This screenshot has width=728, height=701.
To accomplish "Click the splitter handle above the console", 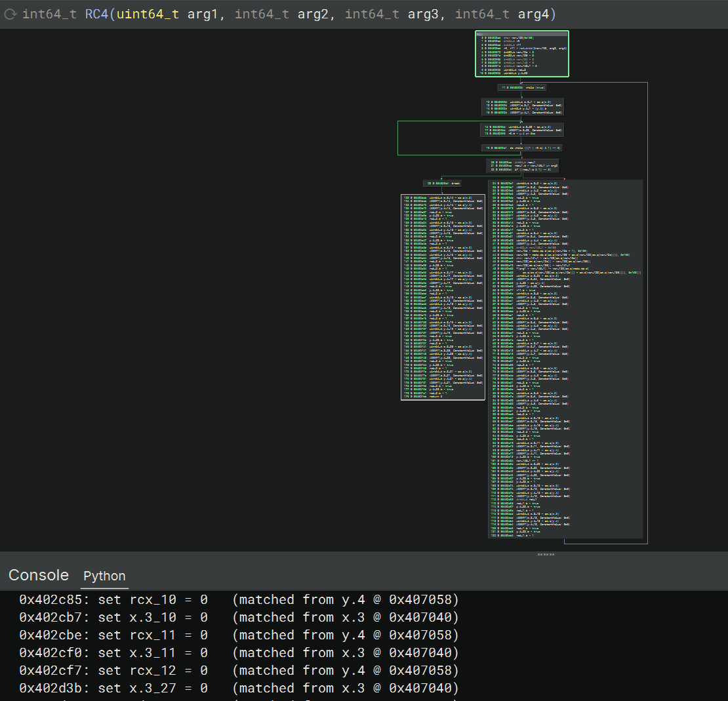I will [x=546, y=554].
